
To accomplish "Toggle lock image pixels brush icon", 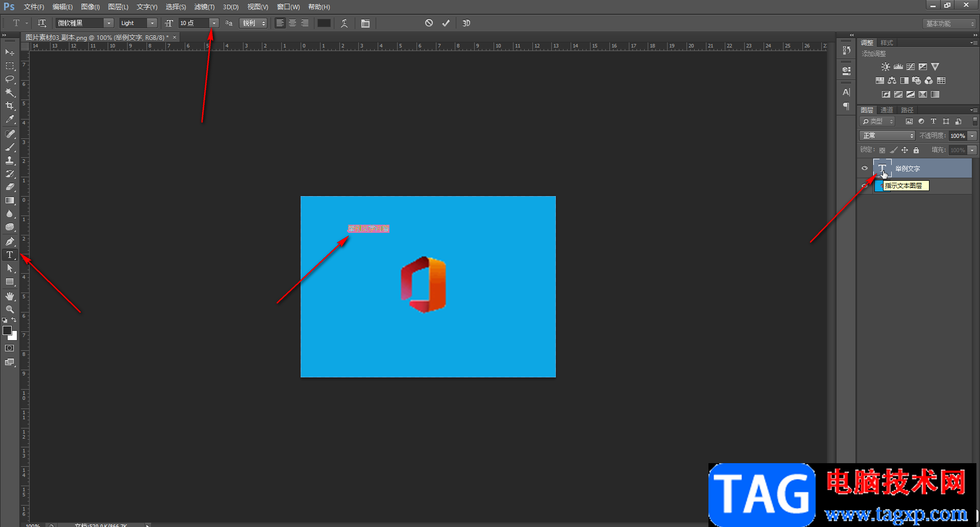I will pos(893,150).
